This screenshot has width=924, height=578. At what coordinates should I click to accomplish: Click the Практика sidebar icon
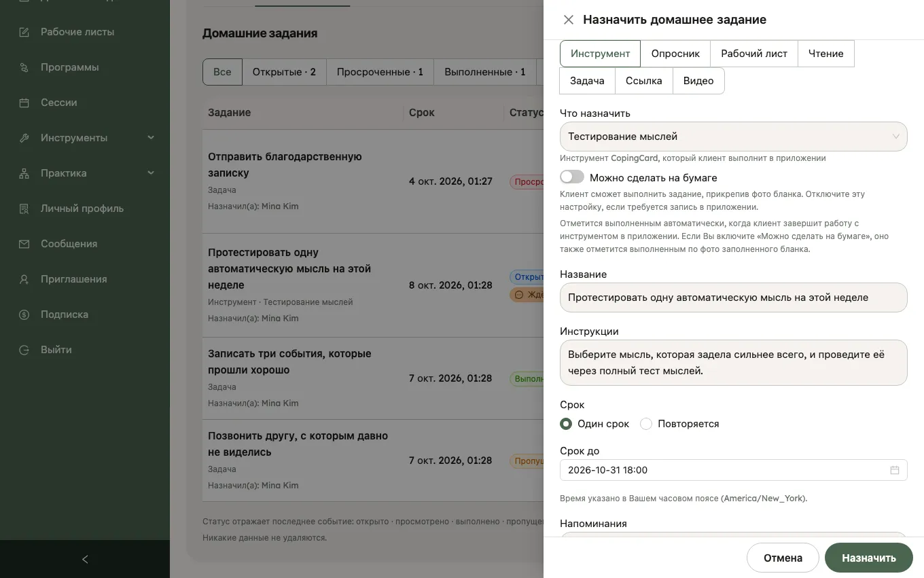click(x=24, y=173)
